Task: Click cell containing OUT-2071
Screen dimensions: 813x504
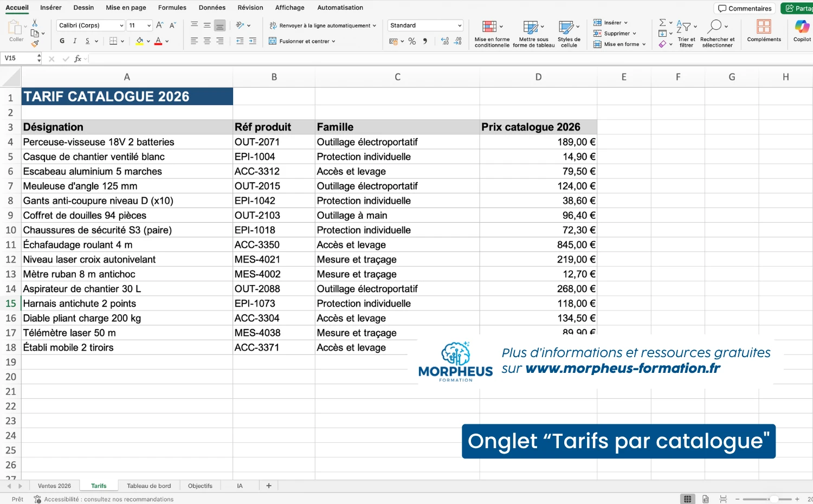Action: (x=274, y=142)
